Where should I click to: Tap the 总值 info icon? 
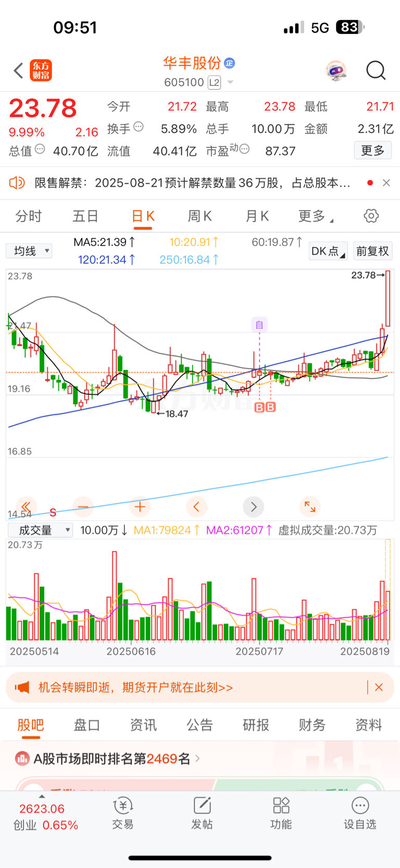(40, 149)
